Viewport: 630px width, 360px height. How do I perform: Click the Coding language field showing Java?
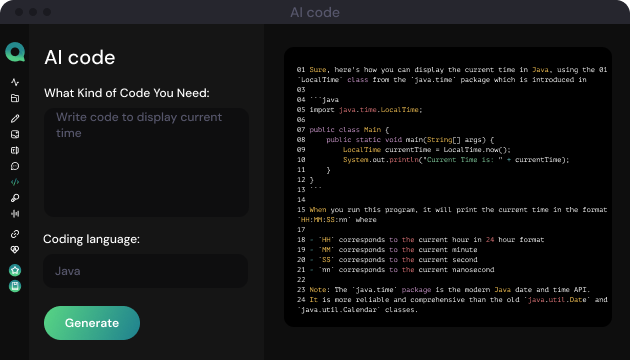click(x=145, y=271)
